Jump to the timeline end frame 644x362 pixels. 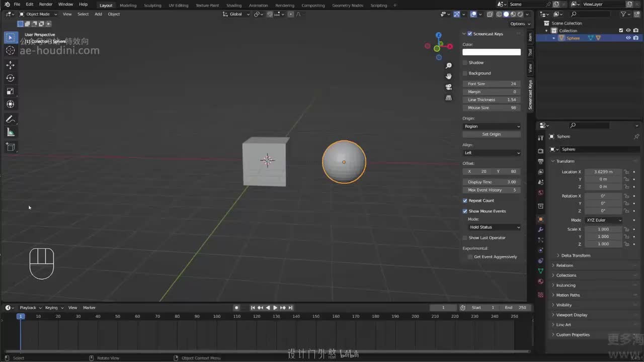[x=290, y=308]
